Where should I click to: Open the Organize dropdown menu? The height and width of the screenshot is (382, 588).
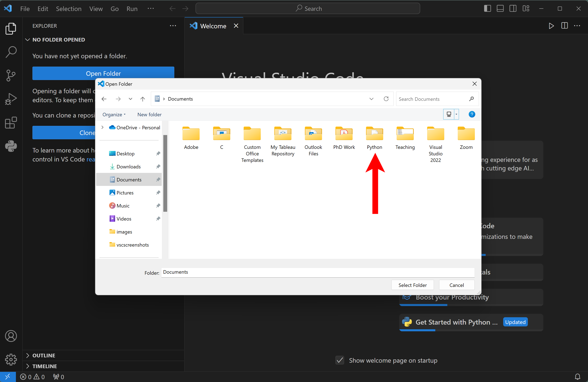pos(114,114)
